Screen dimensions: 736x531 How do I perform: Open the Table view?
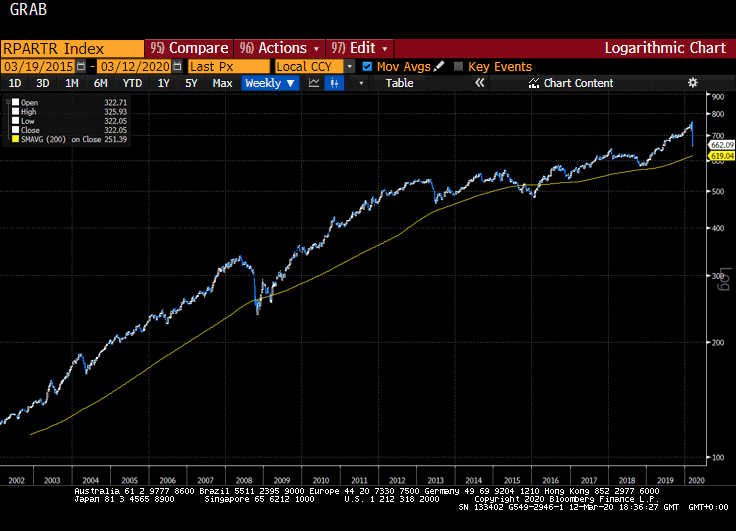399,83
